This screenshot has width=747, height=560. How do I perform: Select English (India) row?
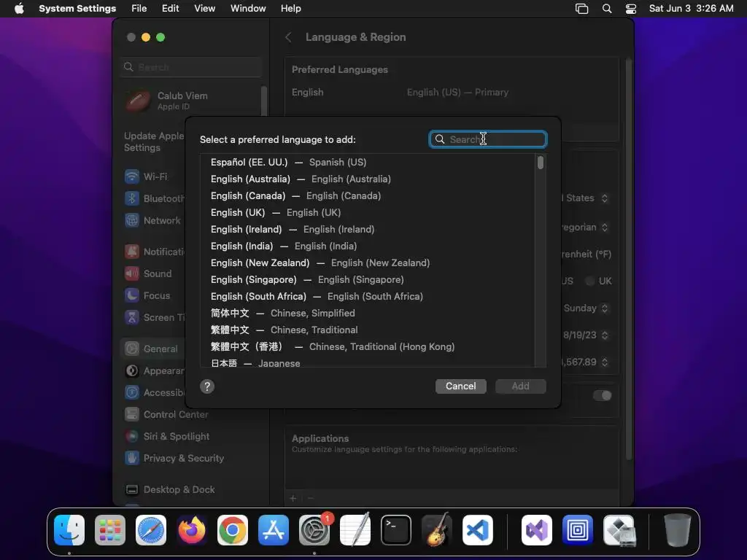[368, 246]
